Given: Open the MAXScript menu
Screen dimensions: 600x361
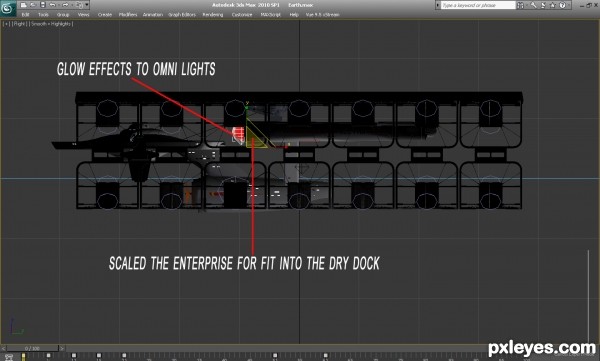Looking at the screenshot, I should point(271,15).
